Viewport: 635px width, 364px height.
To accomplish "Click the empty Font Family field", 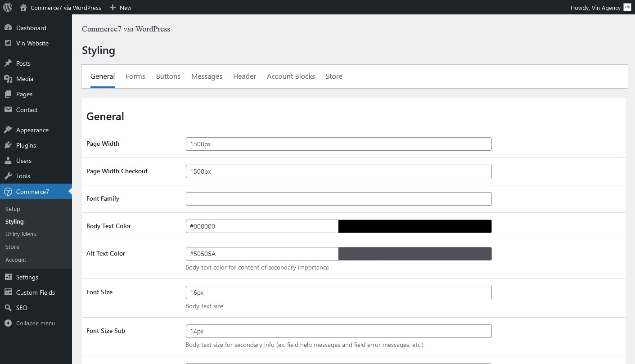I will pos(338,199).
